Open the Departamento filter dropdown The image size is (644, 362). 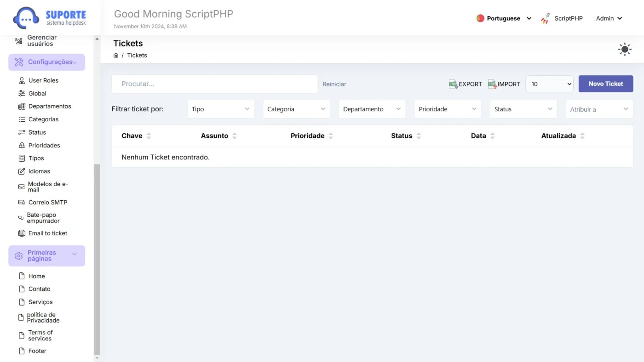(372, 109)
